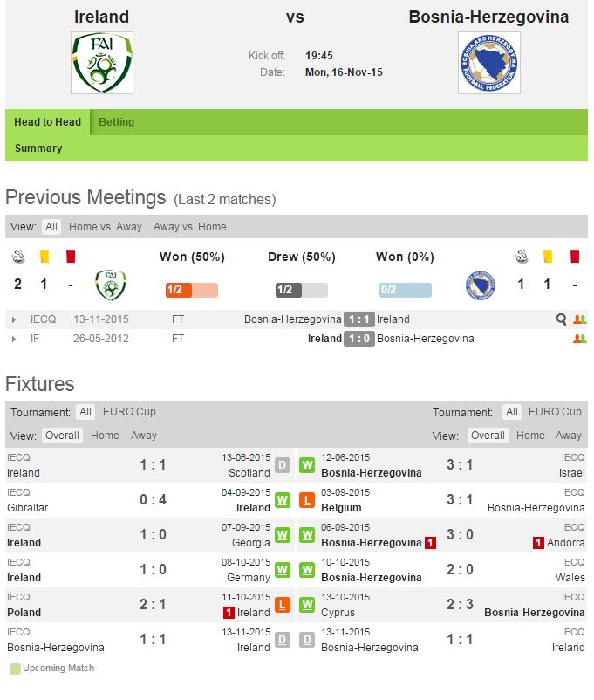Click the W badge for Gibraltar vs Ireland
This screenshot has width=594, height=700.
tap(283, 500)
